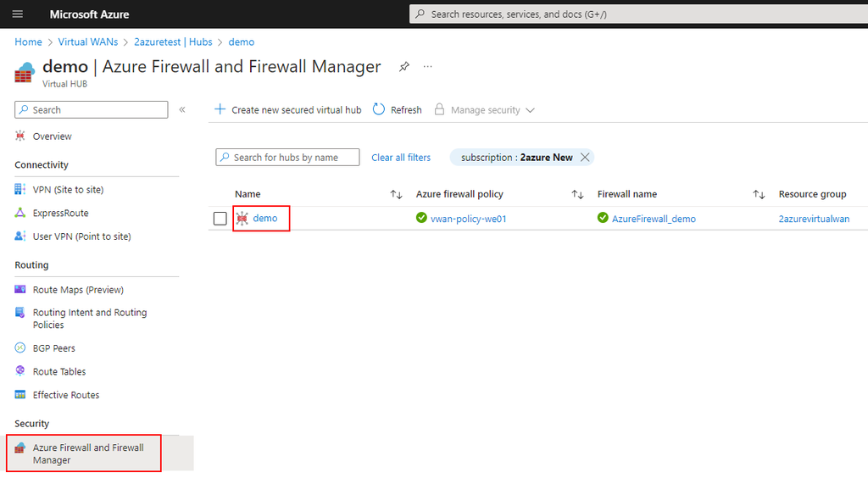This screenshot has height=478, width=868.
Task: Click green check beside vwan-policy-we01
Action: pos(421,218)
